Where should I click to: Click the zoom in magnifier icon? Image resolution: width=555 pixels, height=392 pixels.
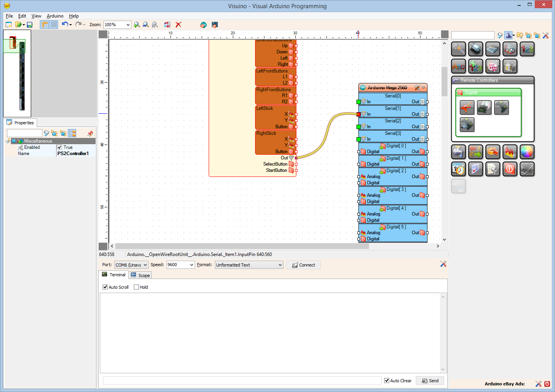137,25
